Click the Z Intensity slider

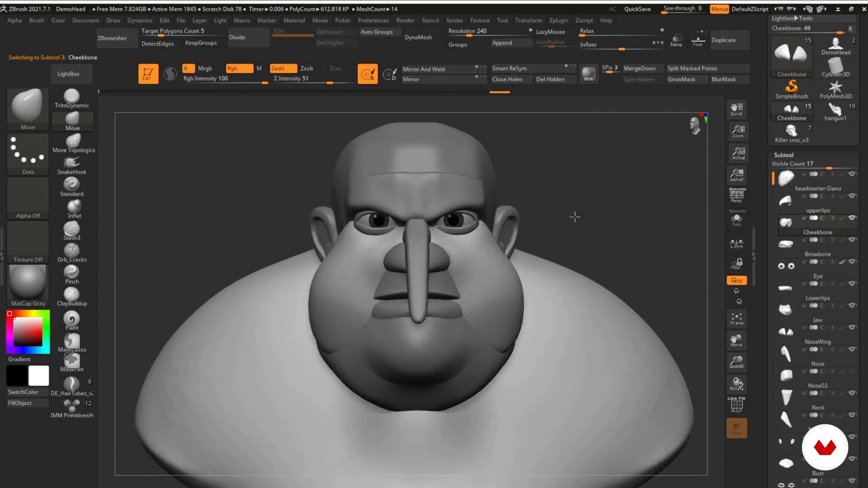tap(312, 79)
